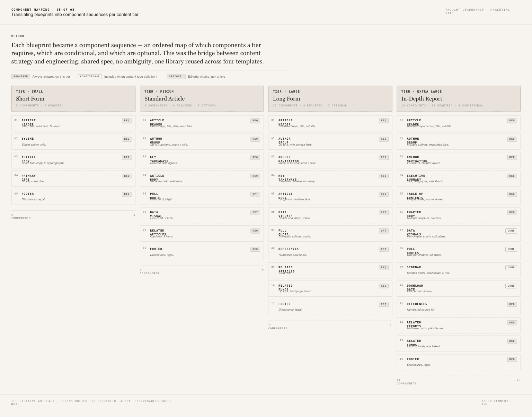532x417 pixels.
Task: Select the Primary CTAs component card
Action: (73, 179)
